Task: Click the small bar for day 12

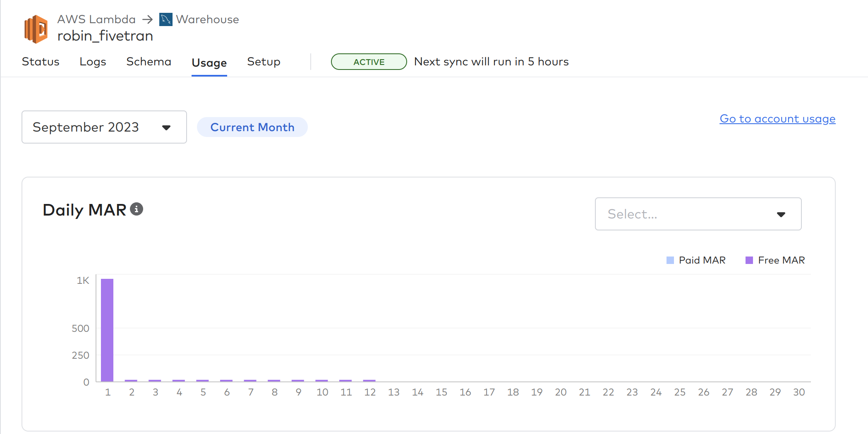Action: click(369, 381)
